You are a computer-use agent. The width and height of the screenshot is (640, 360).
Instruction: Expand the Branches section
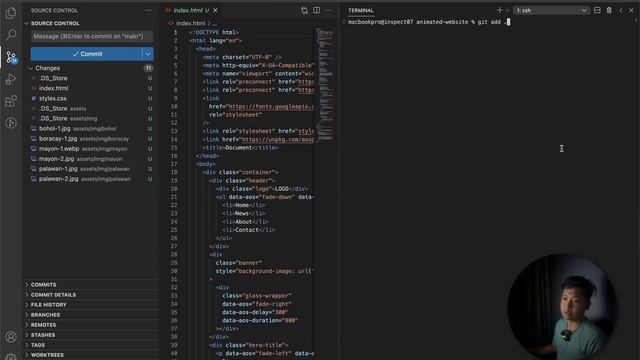click(x=45, y=315)
